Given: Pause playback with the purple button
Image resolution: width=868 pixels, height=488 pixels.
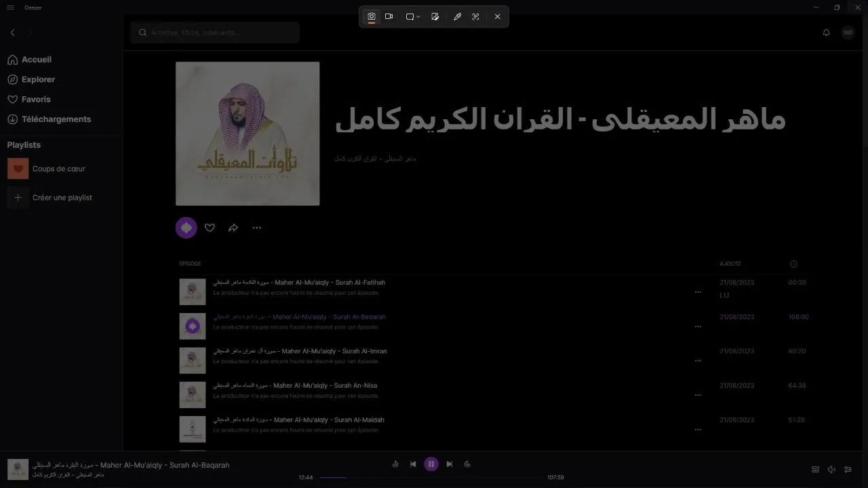Looking at the screenshot, I should pos(431,464).
